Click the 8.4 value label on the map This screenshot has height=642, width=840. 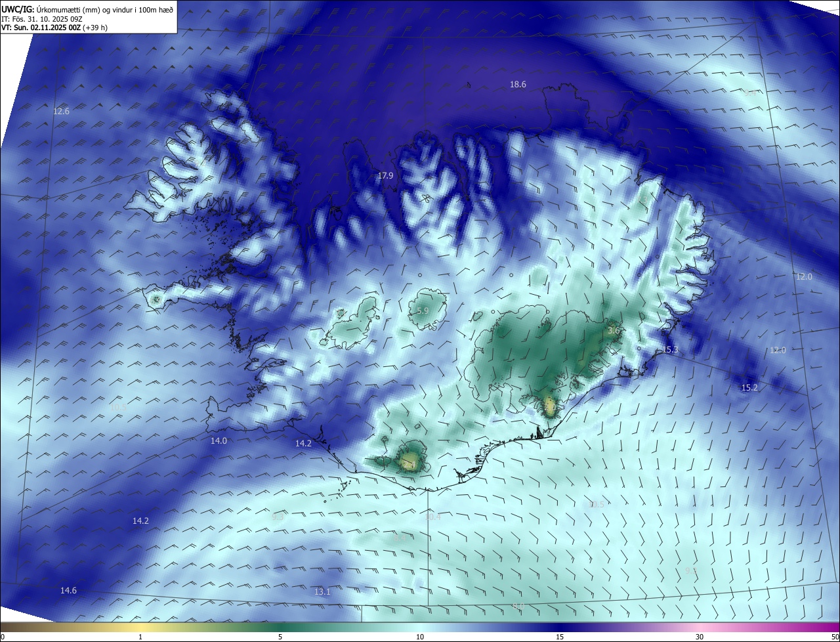[399, 538]
